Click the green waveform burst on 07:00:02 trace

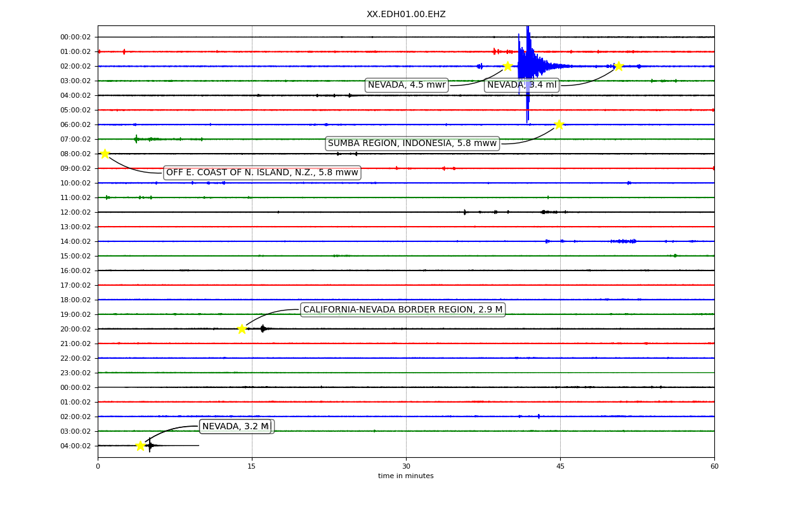[147, 139]
